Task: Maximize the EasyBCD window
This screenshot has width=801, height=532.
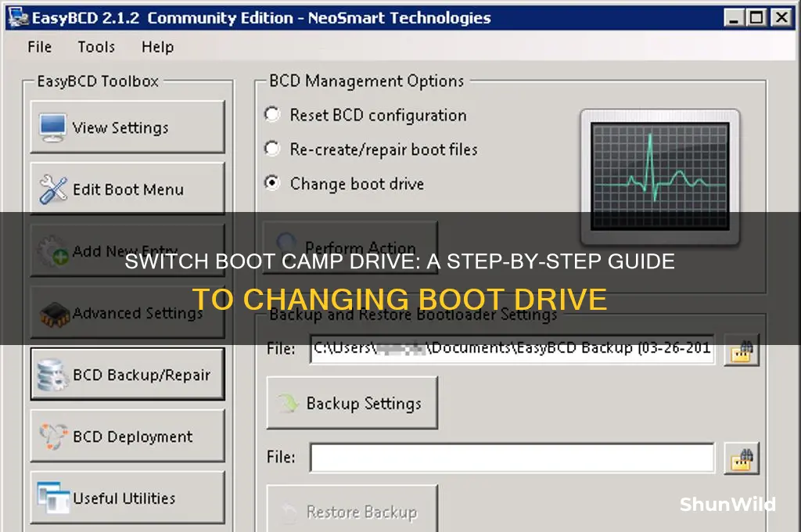Action: click(756, 18)
